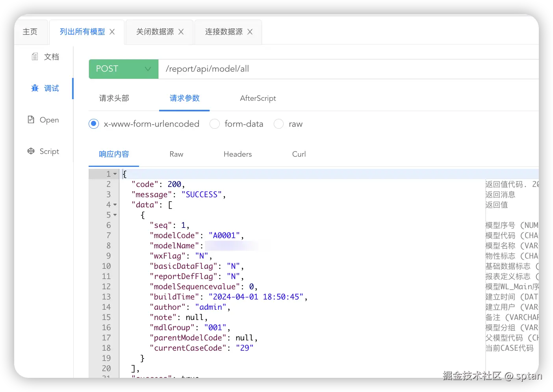Switch to 列出所有模型 tab

[82, 32]
